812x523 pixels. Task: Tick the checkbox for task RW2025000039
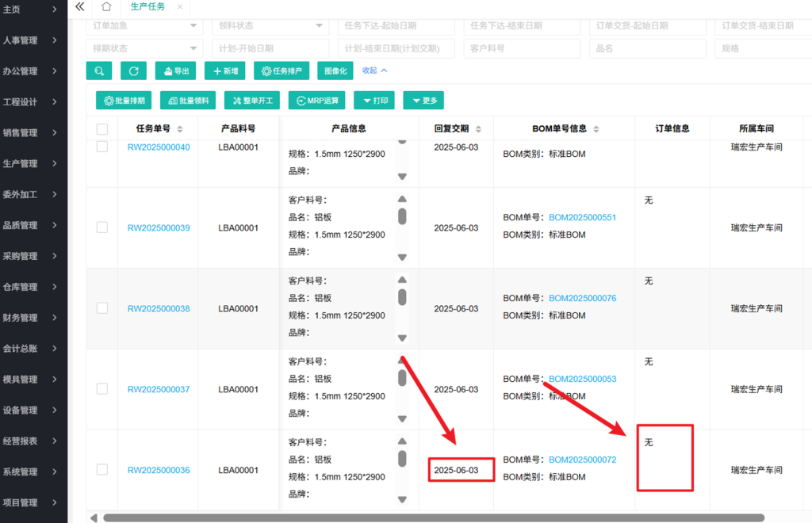click(x=102, y=227)
